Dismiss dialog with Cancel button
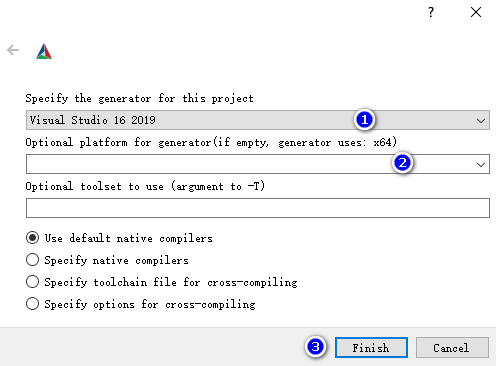 (x=452, y=348)
